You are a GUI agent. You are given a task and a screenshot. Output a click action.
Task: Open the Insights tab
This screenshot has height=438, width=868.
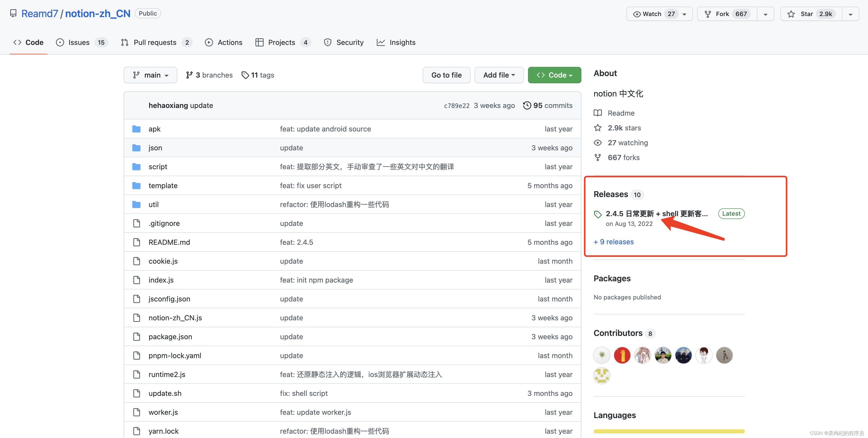coord(396,42)
